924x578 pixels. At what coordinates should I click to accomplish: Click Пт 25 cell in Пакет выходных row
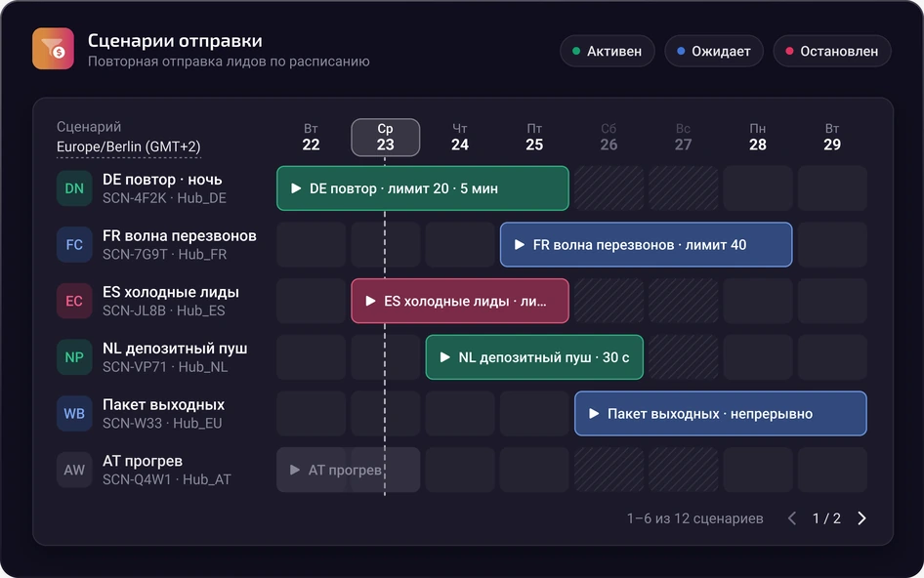tap(534, 414)
